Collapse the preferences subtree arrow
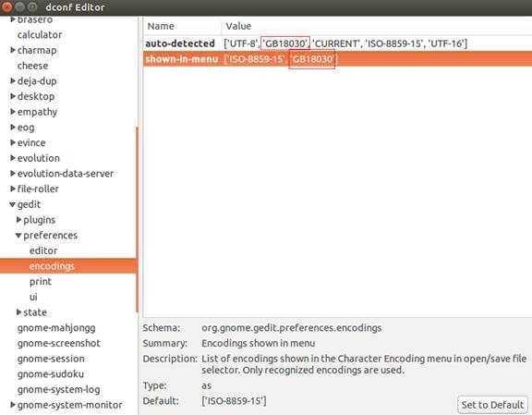Viewport: 532px width, 415px height. [x=18, y=236]
